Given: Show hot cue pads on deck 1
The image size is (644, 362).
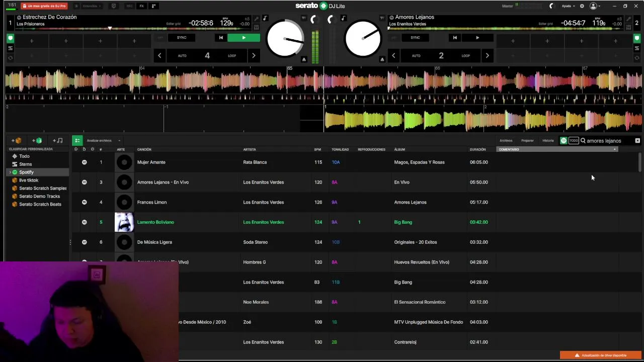Looking at the screenshot, I should pyautogui.click(x=10, y=38).
